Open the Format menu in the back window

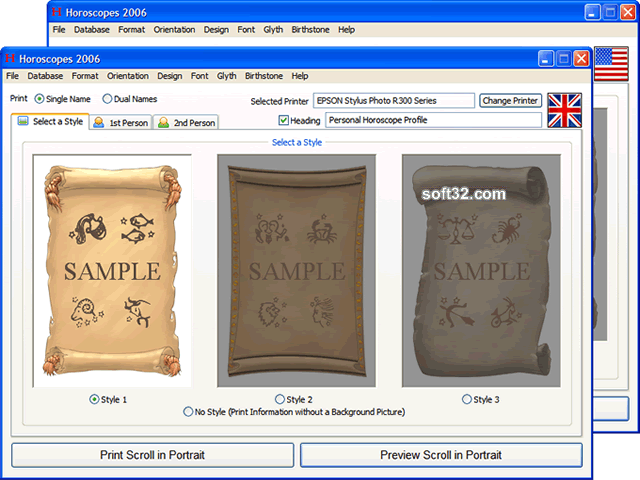[131, 29]
